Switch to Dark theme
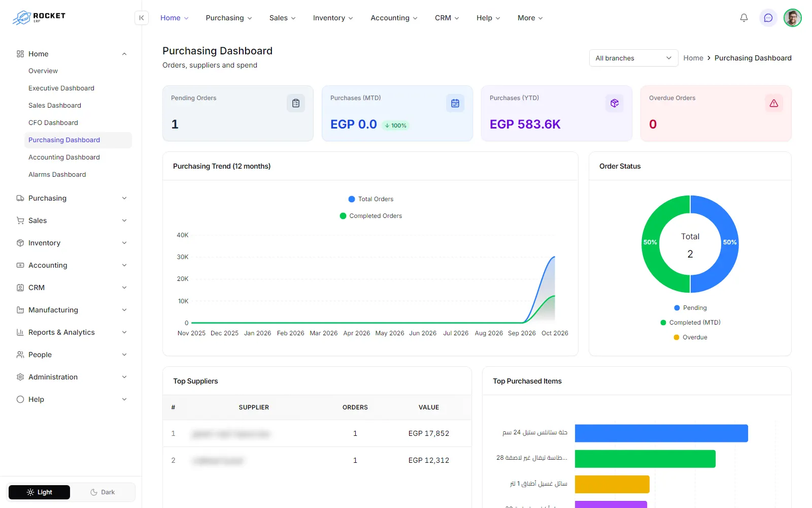The height and width of the screenshot is (508, 812). (x=103, y=492)
